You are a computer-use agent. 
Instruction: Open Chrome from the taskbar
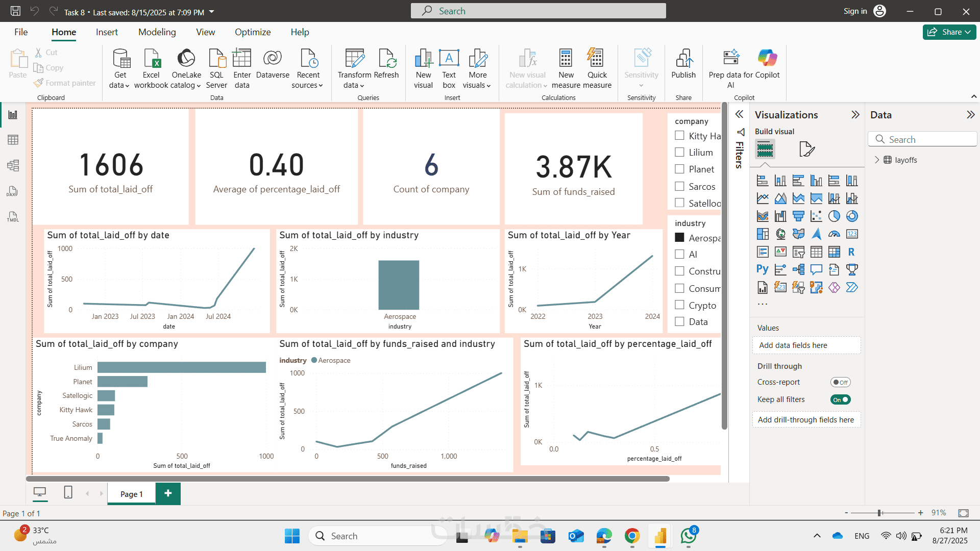632,536
